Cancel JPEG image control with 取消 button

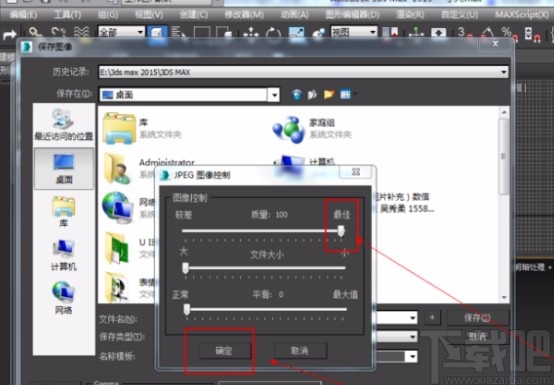click(300, 351)
